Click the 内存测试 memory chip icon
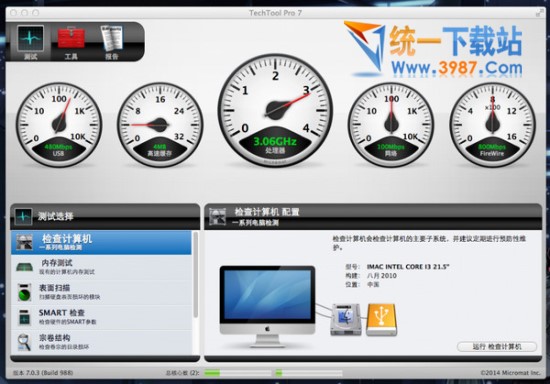This screenshot has width=550, height=384. 25,267
